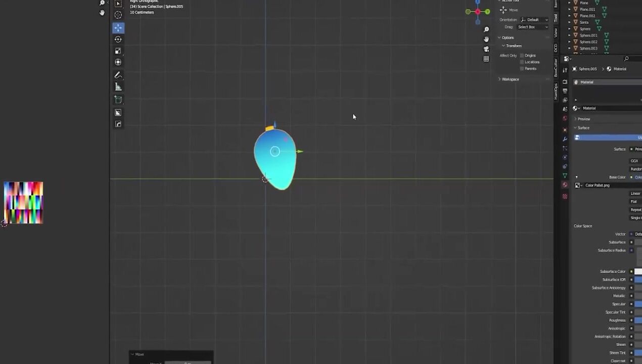Select the Material slot in list
This screenshot has width=642, height=364.
(608, 82)
